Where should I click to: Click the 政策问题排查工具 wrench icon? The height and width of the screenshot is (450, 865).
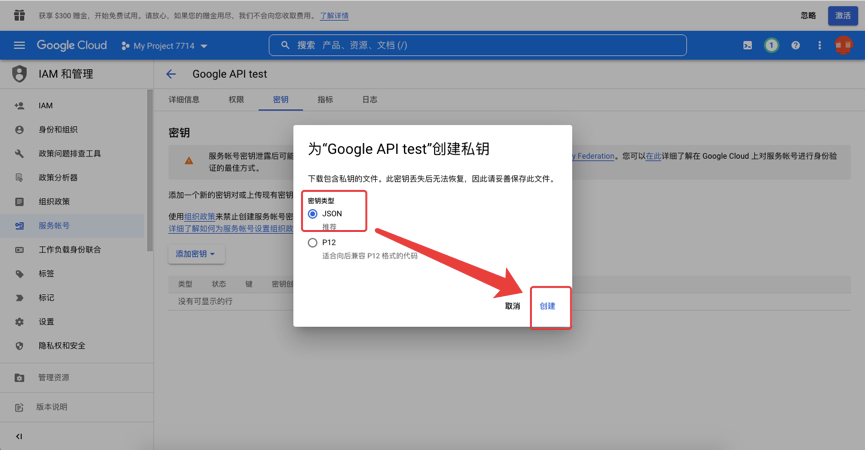[x=19, y=154]
